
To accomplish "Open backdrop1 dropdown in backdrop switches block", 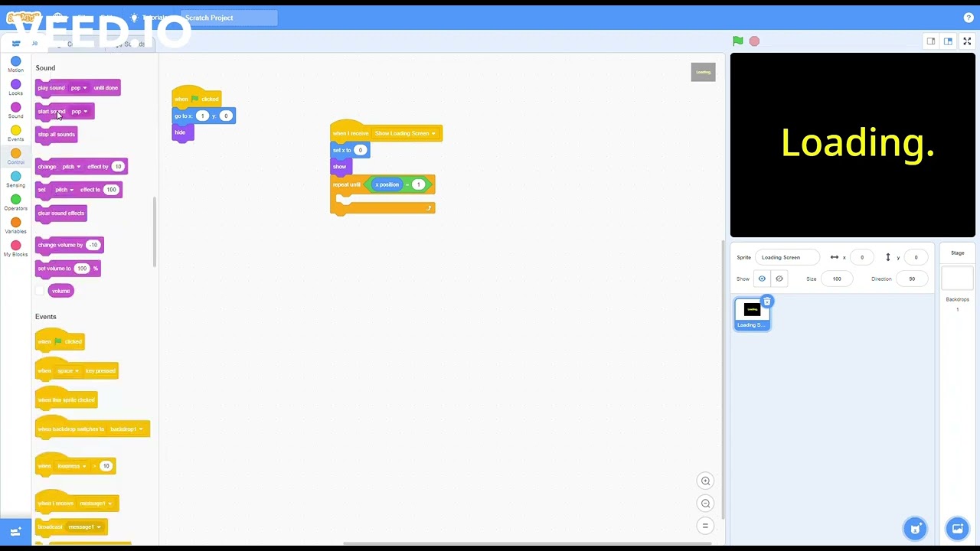I will click(x=126, y=429).
